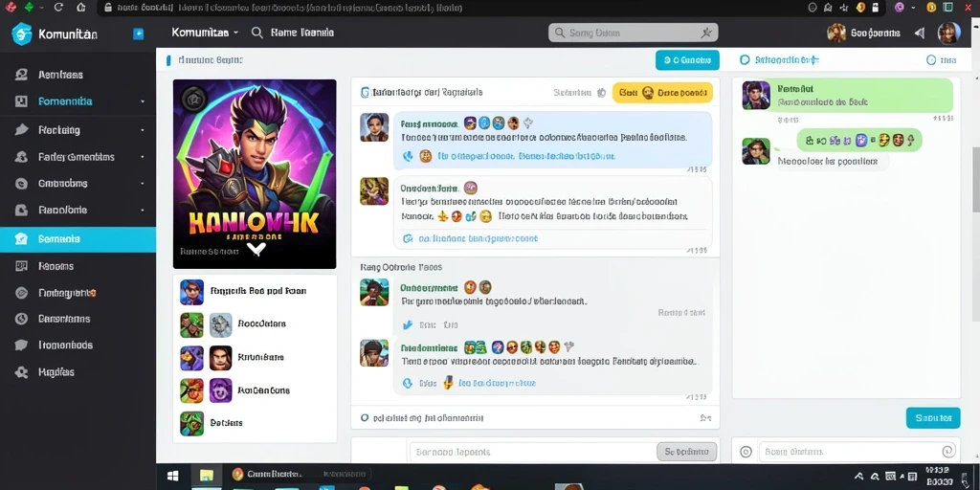Screen dimensions: 980x490
Task: Click the browser reload icon in the top toolbar
Action: [x=58, y=8]
